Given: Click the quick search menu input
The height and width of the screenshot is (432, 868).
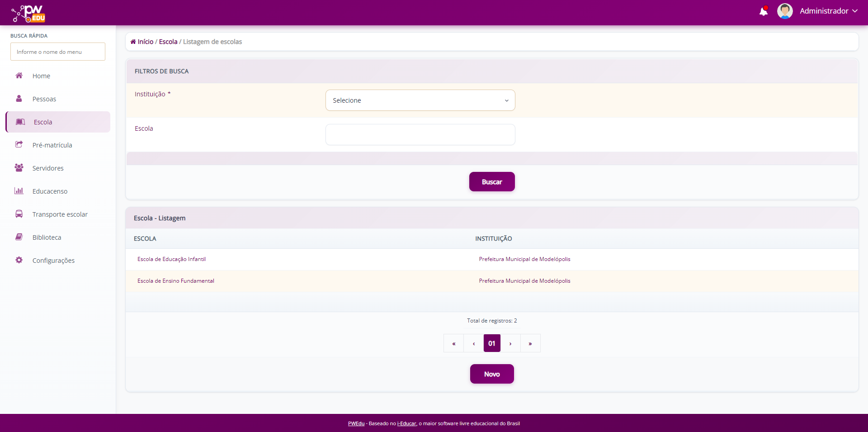Looking at the screenshot, I should pos(58,52).
